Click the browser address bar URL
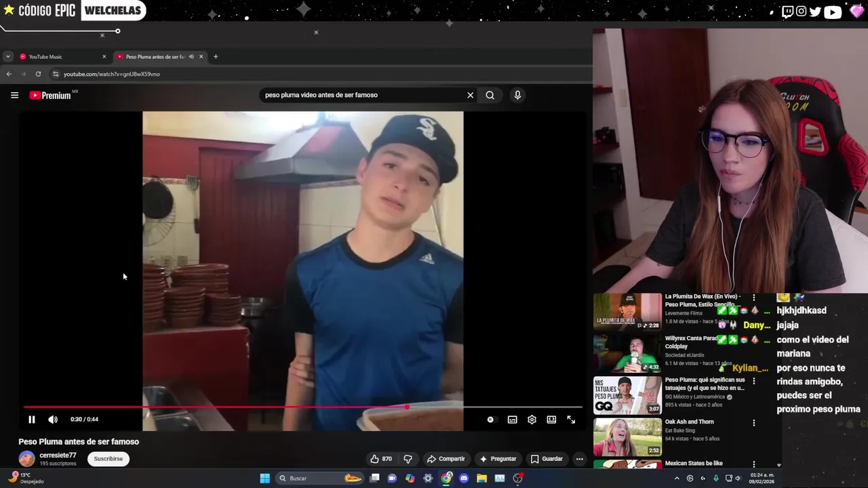868x488 pixels. (x=112, y=74)
